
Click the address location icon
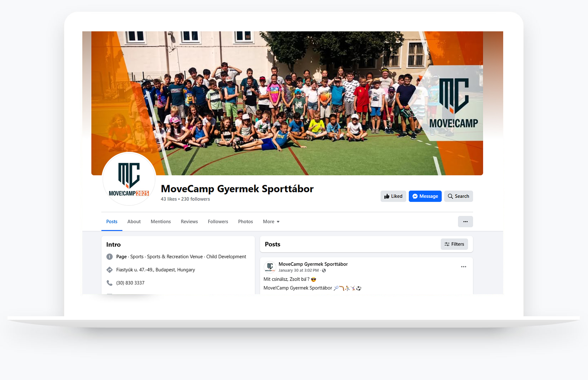pos(109,270)
